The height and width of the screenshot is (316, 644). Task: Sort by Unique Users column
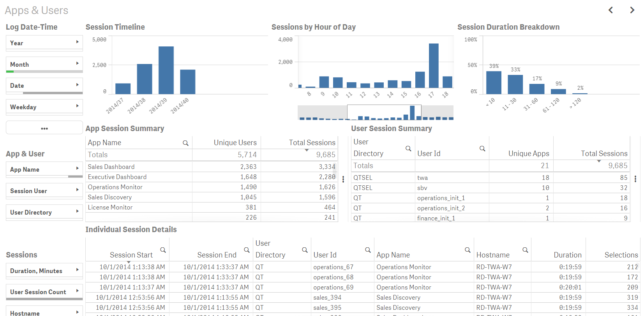(x=235, y=143)
